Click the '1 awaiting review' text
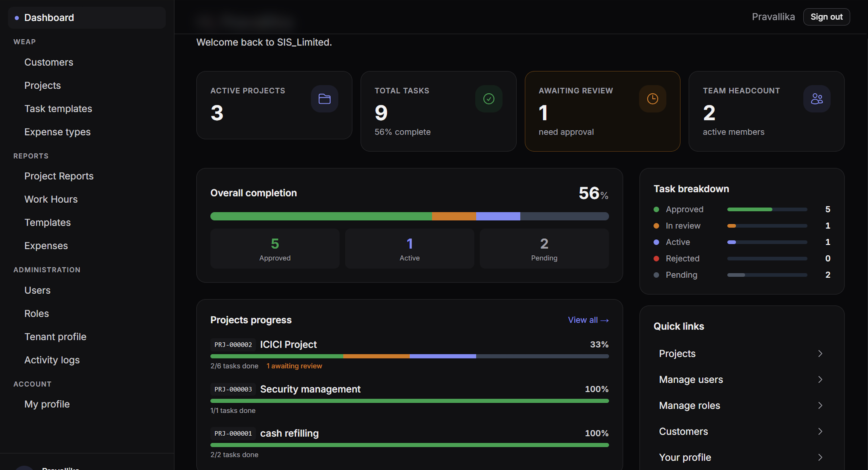The height and width of the screenshot is (470, 868). point(294,366)
